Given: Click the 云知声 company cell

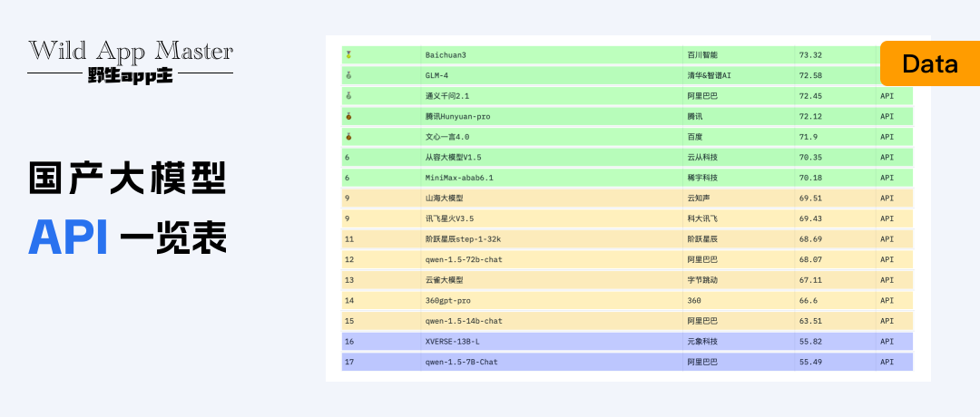Looking at the screenshot, I should click(699, 198).
